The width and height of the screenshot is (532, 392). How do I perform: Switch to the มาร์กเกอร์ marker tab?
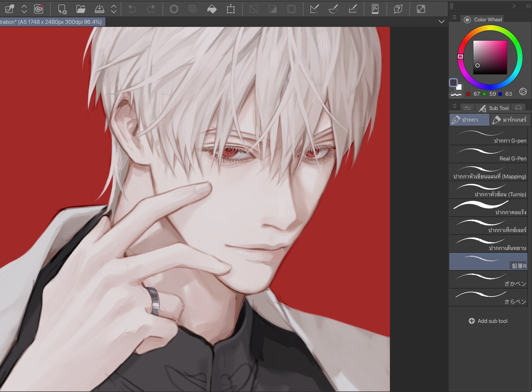tap(510, 120)
